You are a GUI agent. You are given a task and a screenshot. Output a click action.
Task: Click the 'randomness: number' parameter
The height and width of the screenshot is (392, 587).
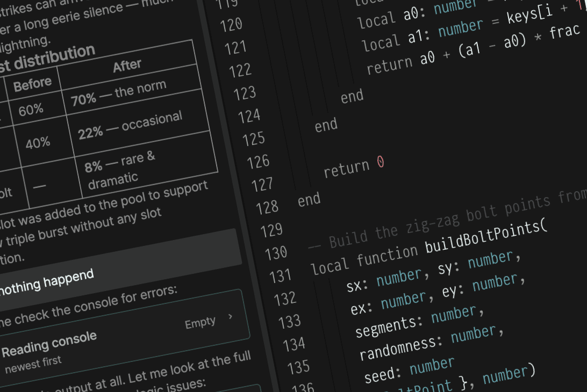point(427,343)
